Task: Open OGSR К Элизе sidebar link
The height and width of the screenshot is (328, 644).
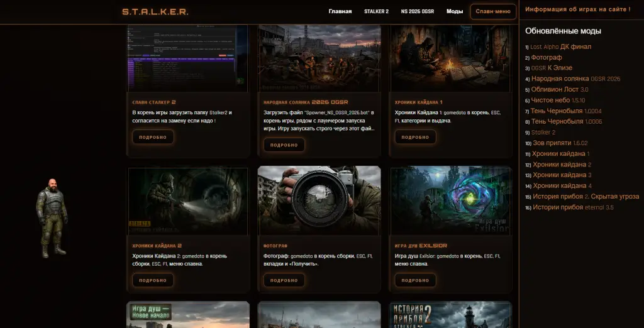Action: pos(552,68)
